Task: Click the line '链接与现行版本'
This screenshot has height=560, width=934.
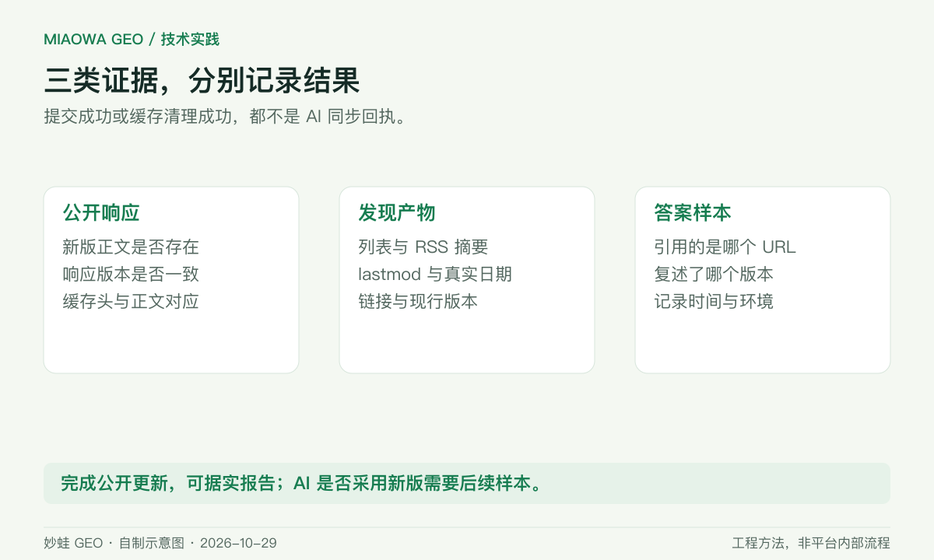Action: [x=418, y=302]
